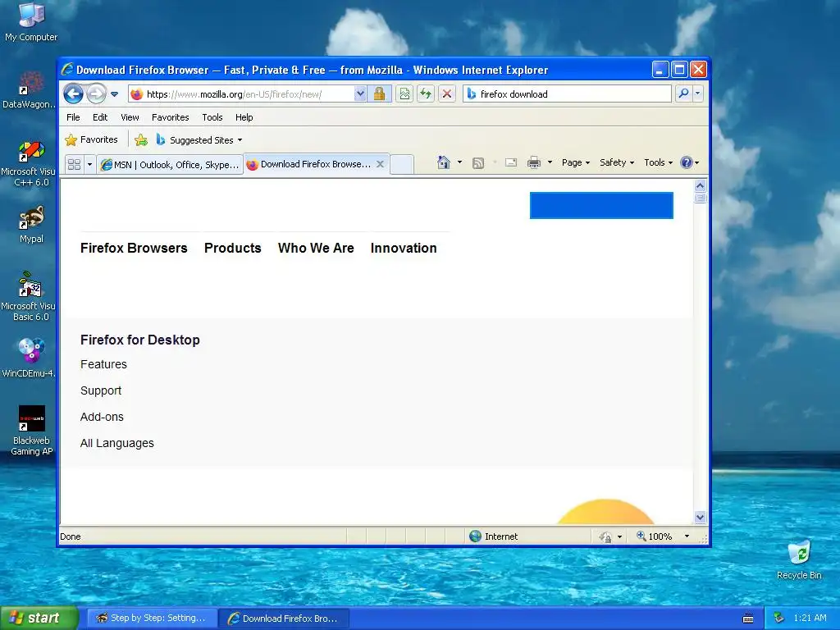The width and height of the screenshot is (840, 630).
Task: Run search with the magnifier icon
Action: pyautogui.click(x=683, y=94)
